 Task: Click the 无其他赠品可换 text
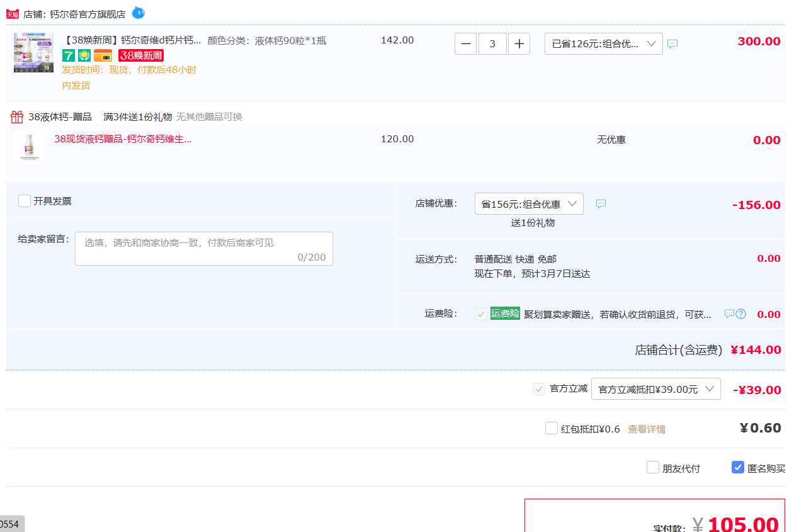209,117
